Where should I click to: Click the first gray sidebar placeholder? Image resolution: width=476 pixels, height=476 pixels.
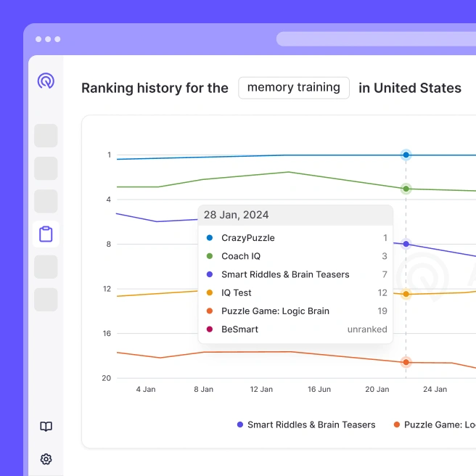[46, 136]
